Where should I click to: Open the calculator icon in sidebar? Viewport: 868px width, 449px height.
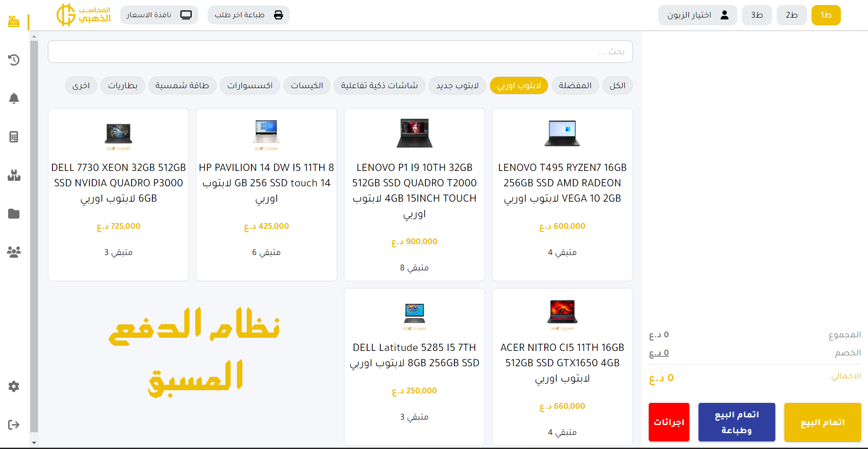tap(14, 137)
